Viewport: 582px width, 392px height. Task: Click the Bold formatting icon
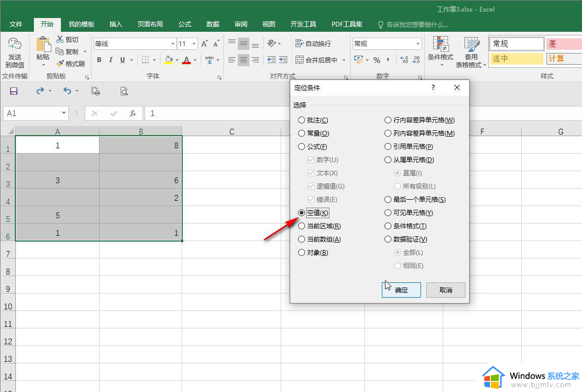[x=99, y=60]
